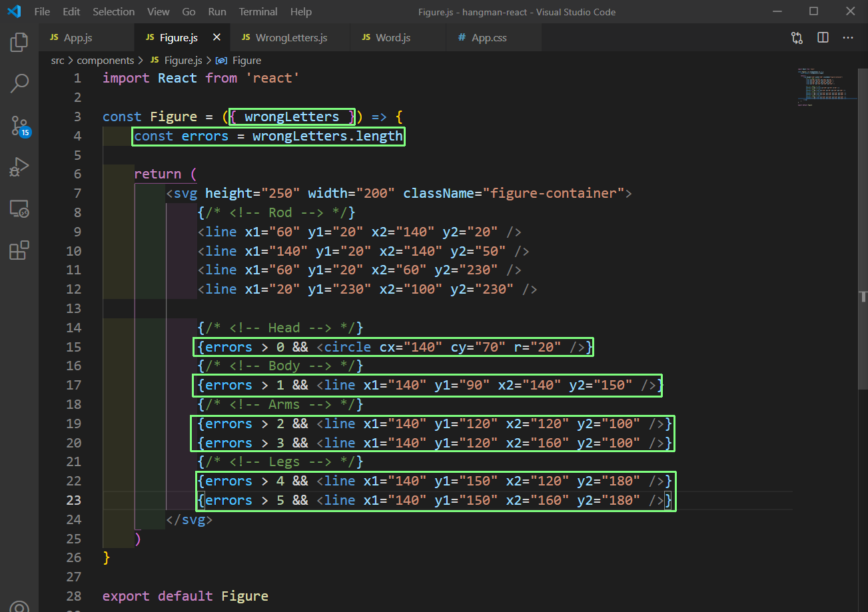The height and width of the screenshot is (612, 868).
Task: Click 'circle' tag on line 15
Action: point(348,347)
